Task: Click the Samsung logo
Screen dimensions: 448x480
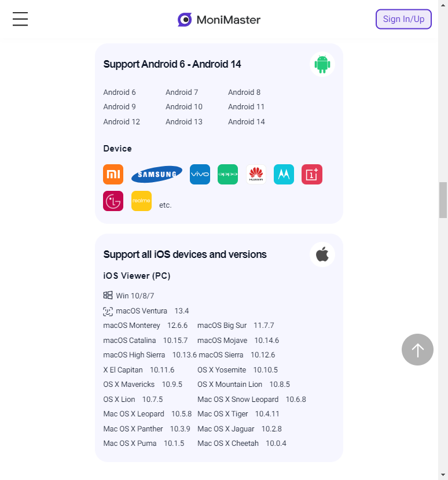Action: (x=157, y=174)
